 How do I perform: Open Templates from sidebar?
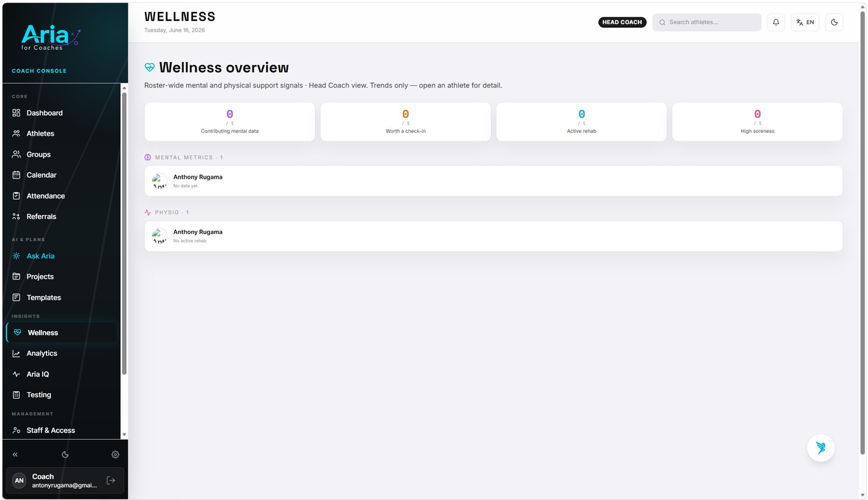[62, 298]
